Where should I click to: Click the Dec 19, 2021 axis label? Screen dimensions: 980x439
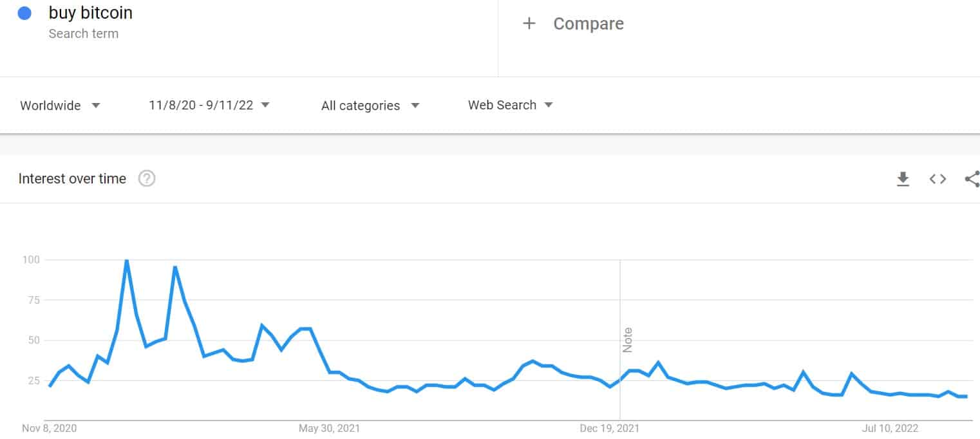pos(608,427)
